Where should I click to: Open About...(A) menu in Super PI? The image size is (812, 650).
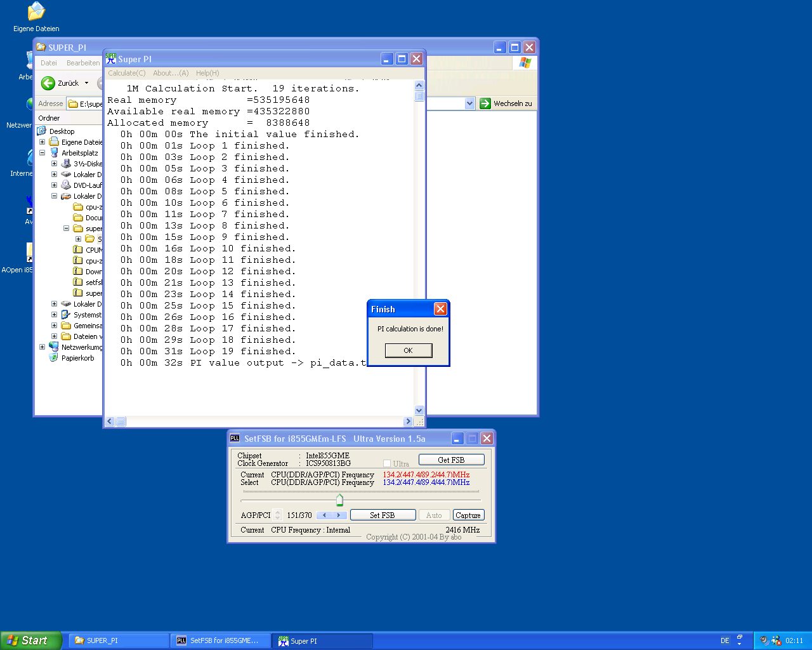171,73
